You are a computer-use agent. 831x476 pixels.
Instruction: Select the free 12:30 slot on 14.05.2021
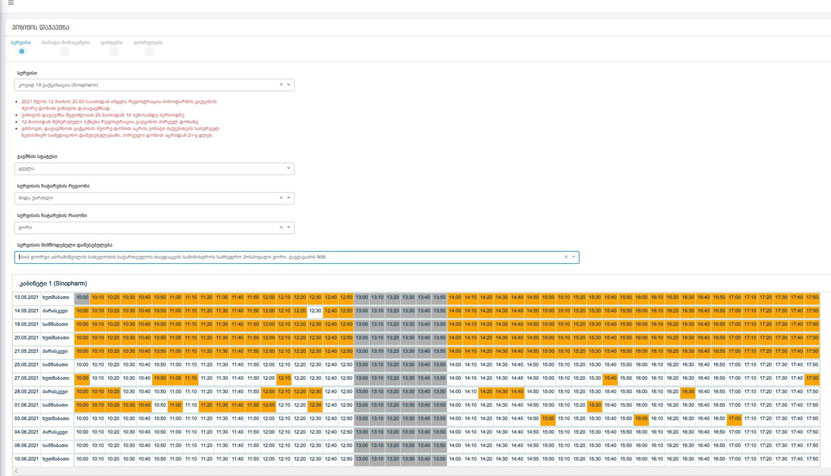[315, 311]
